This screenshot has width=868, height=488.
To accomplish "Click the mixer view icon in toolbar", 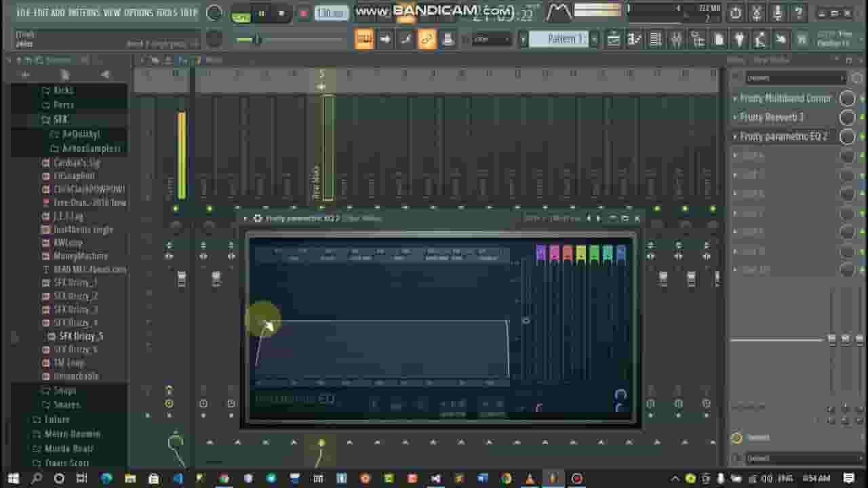I will (677, 39).
